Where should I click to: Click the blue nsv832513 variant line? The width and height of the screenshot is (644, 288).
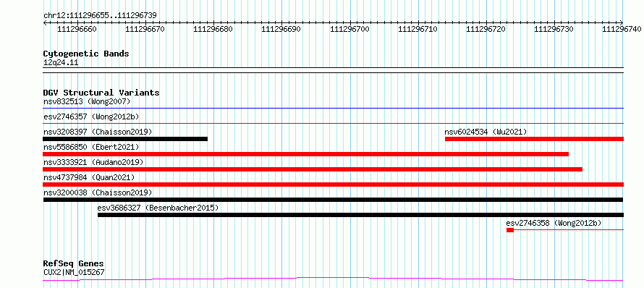tap(333, 109)
